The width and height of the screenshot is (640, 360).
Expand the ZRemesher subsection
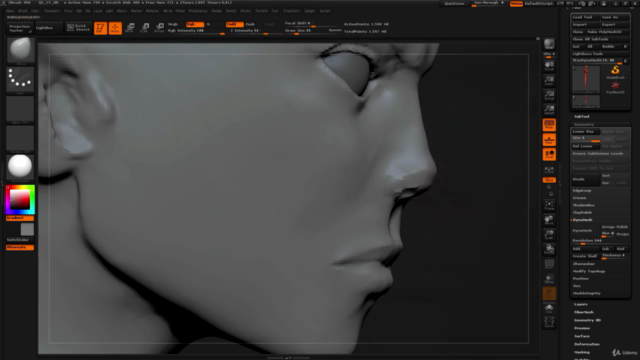(x=584, y=264)
